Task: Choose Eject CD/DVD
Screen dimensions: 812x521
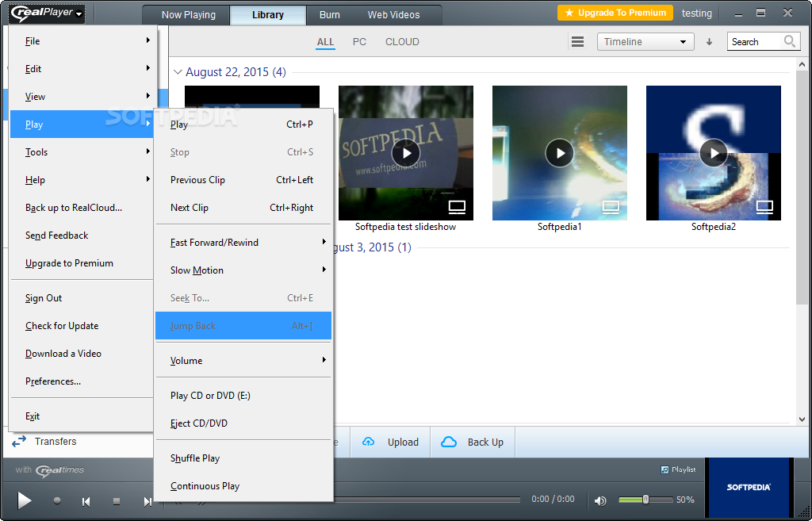Action: (x=243, y=423)
